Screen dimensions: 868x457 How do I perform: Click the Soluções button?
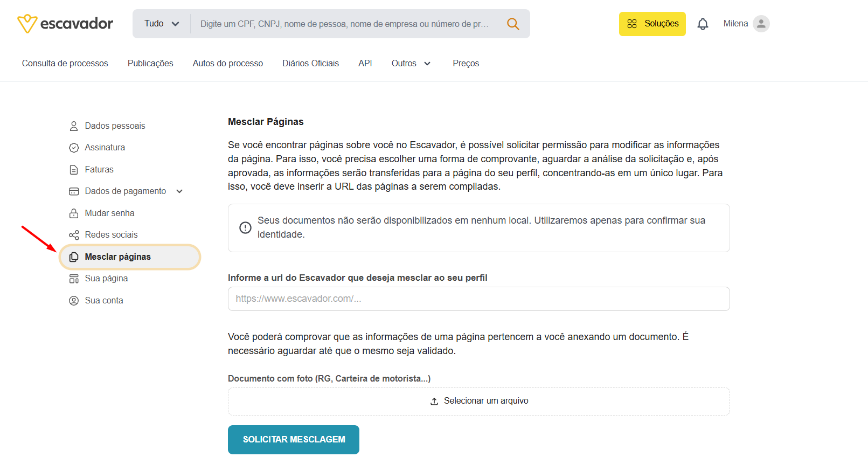pyautogui.click(x=652, y=24)
